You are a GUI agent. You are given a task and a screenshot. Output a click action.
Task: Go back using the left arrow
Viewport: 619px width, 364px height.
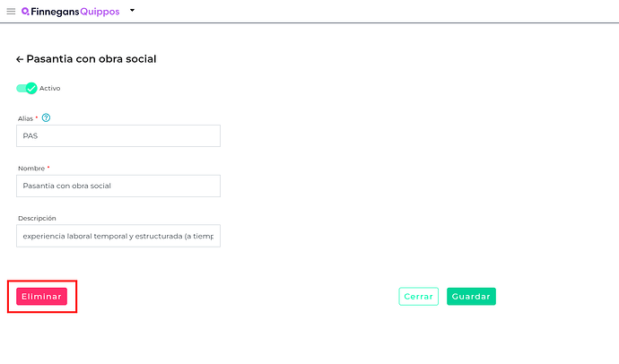(x=20, y=59)
